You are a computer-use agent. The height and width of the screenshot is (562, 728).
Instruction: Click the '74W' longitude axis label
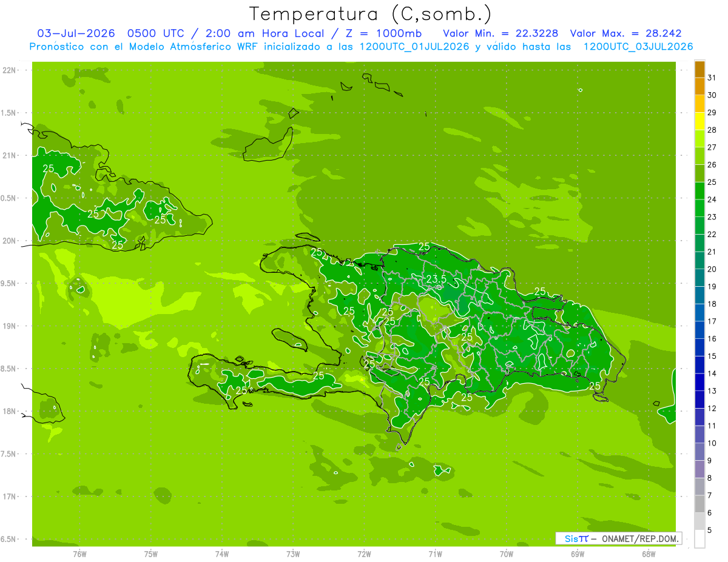pyautogui.click(x=222, y=554)
